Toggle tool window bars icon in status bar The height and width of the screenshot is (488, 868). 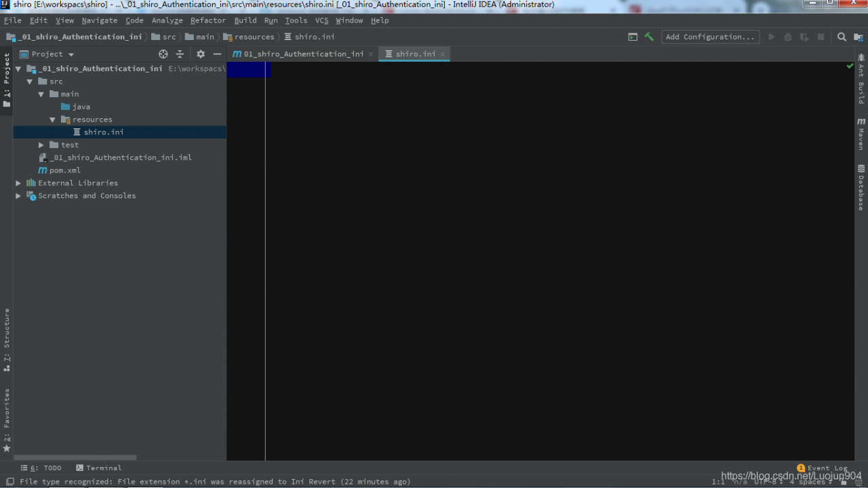click(9, 481)
